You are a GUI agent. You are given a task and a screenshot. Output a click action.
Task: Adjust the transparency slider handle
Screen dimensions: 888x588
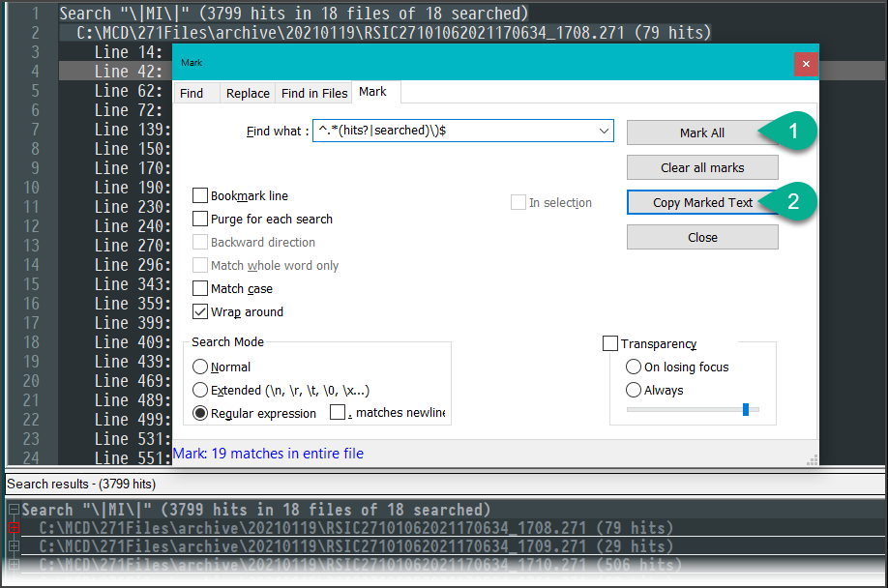[x=746, y=409]
